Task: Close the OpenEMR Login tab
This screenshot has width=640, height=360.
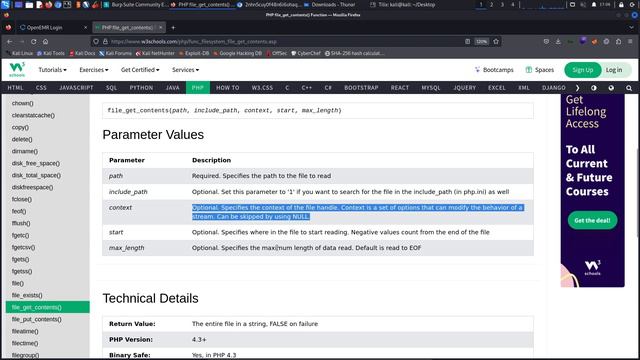Action: coord(85,27)
